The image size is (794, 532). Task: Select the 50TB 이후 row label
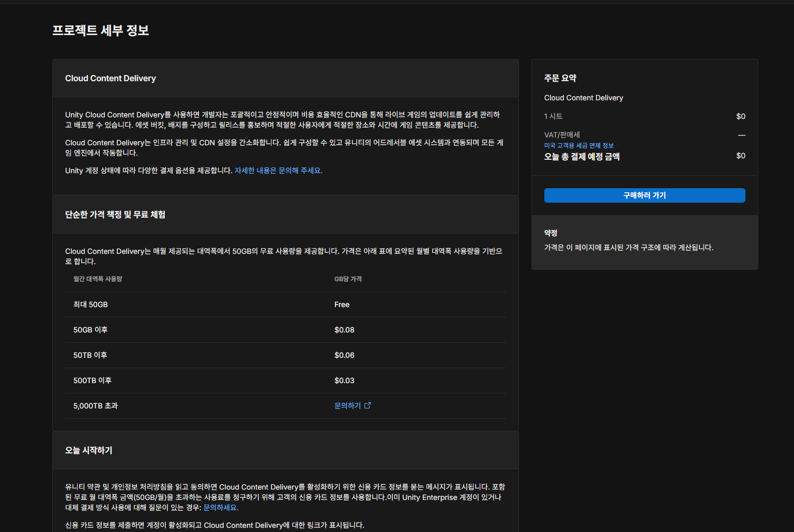click(90, 355)
